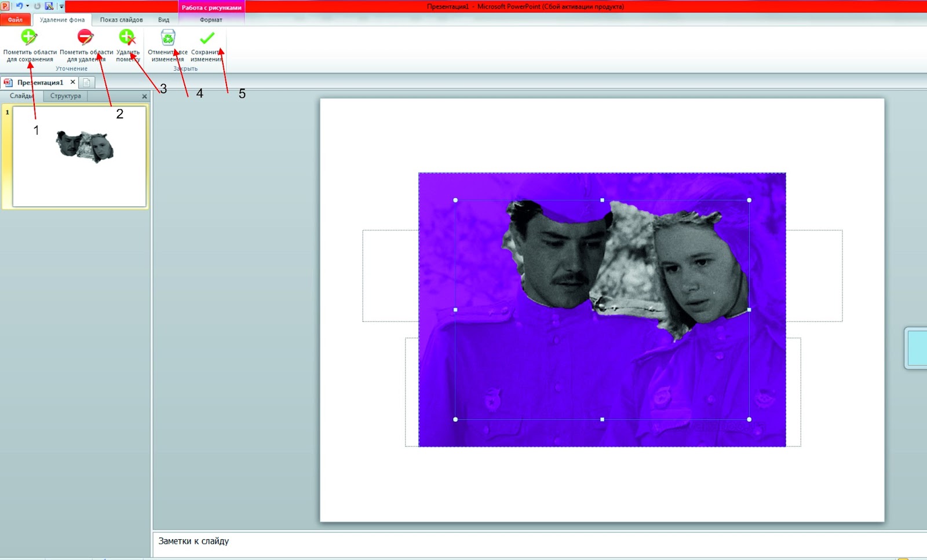Open the Файл menu
This screenshot has height=560, width=927.
pos(15,20)
